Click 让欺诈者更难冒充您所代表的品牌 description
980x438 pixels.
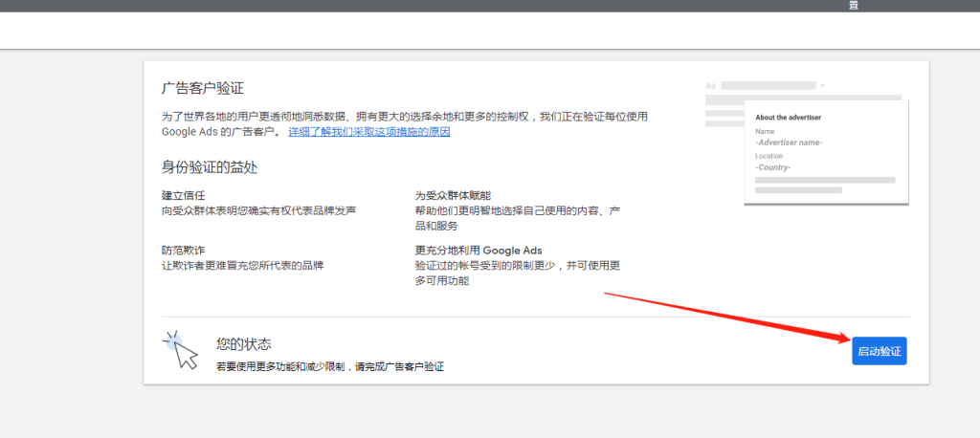[x=242, y=266]
